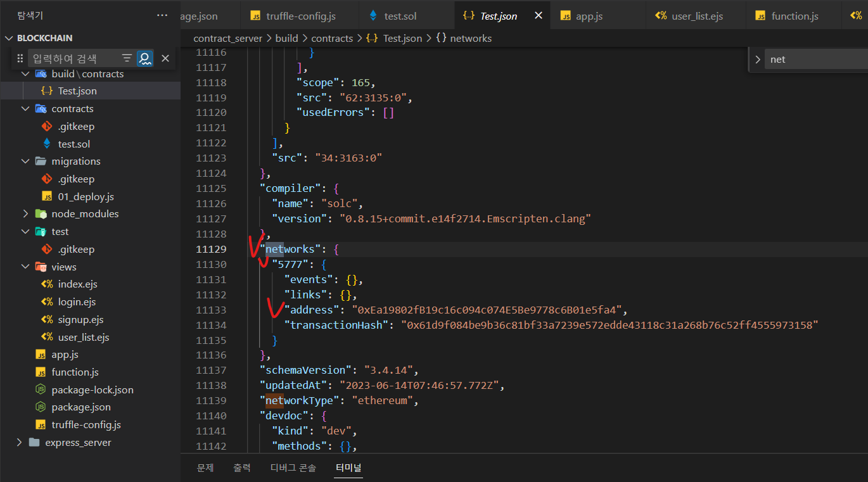The width and height of the screenshot is (868, 482).
Task: Open Test.json in the explorer tree
Action: click(77, 91)
